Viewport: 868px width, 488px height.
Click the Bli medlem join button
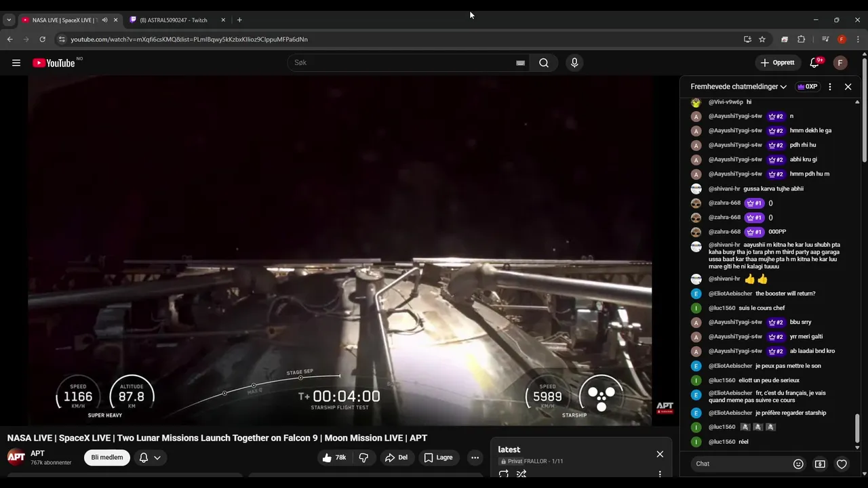[x=107, y=457]
